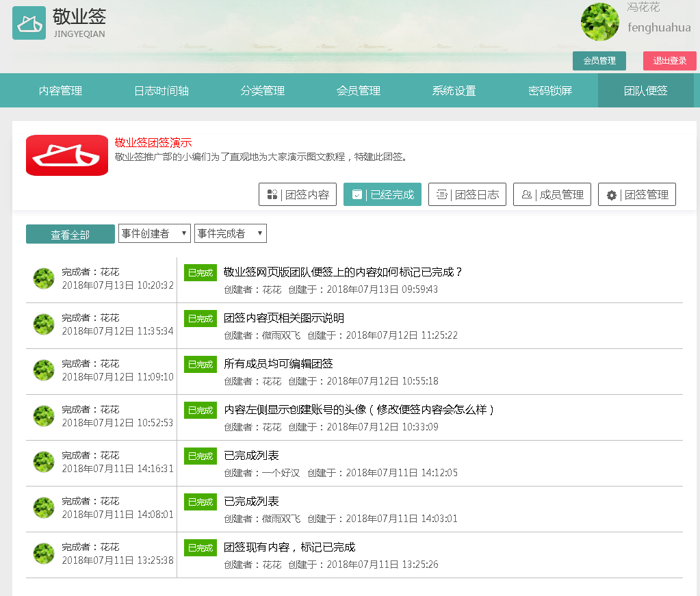Open 已完成列表 note created by 一个好汉
This screenshot has width=700, height=596.
pos(251,455)
